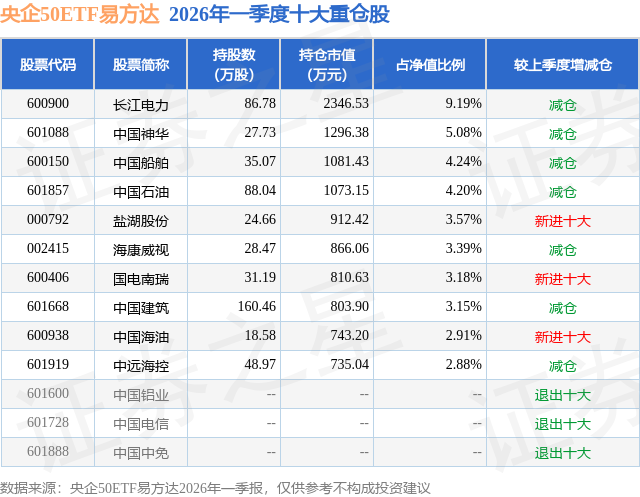Click 退出十大 in the 中国电信 row
Screen dimensions: 640x497
pos(563,424)
